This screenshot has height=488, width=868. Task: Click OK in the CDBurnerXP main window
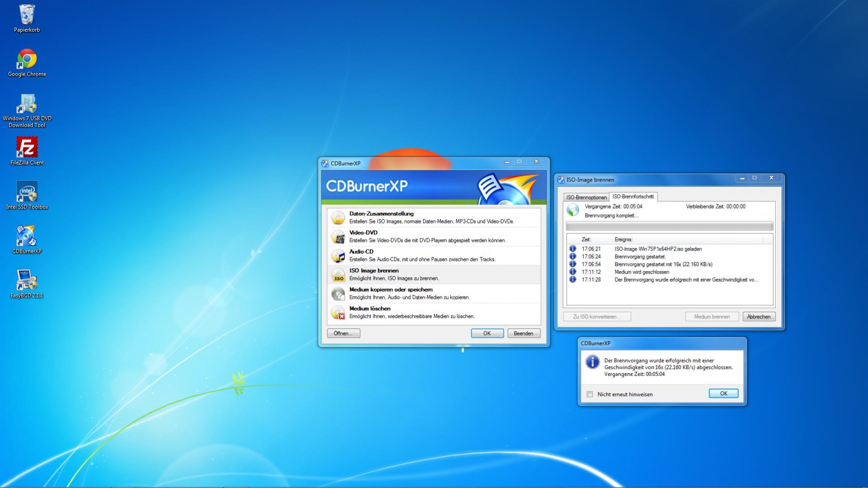487,333
